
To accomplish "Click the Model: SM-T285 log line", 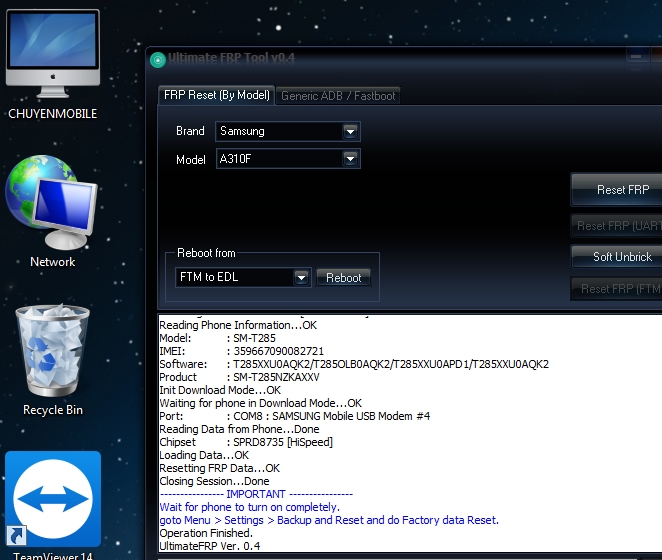I will point(217,338).
